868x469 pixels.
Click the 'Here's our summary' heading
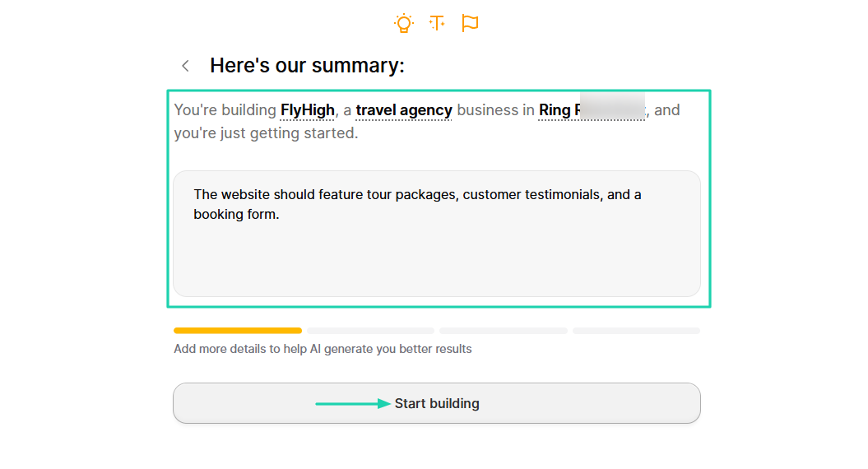(x=307, y=65)
